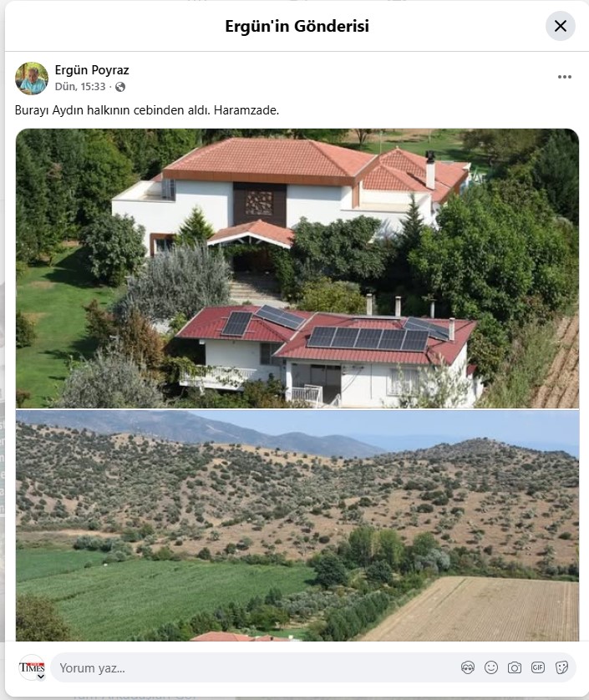Open the three-dot post options menu
Image resolution: width=589 pixels, height=700 pixels.
tap(565, 77)
